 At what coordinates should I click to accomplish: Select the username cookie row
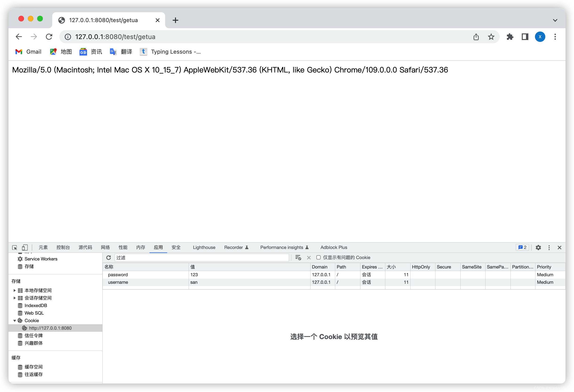click(334, 282)
